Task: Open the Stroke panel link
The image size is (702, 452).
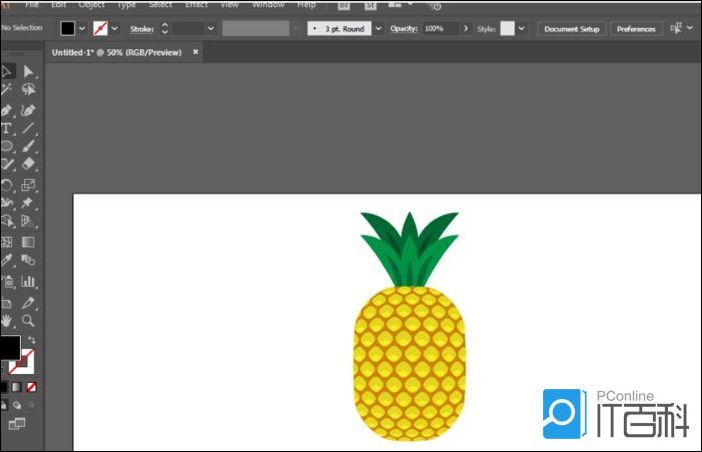Action: (x=142, y=29)
